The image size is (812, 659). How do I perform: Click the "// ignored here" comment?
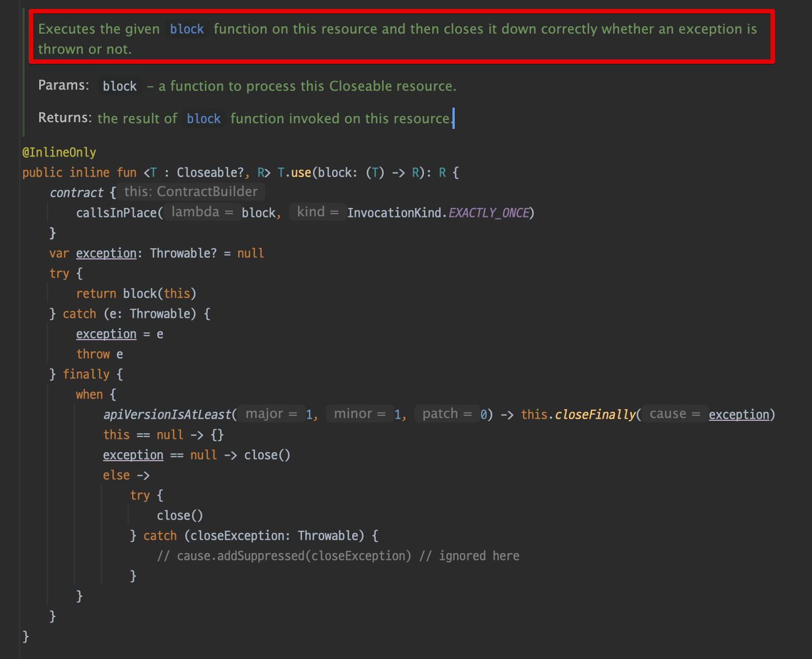click(x=469, y=556)
